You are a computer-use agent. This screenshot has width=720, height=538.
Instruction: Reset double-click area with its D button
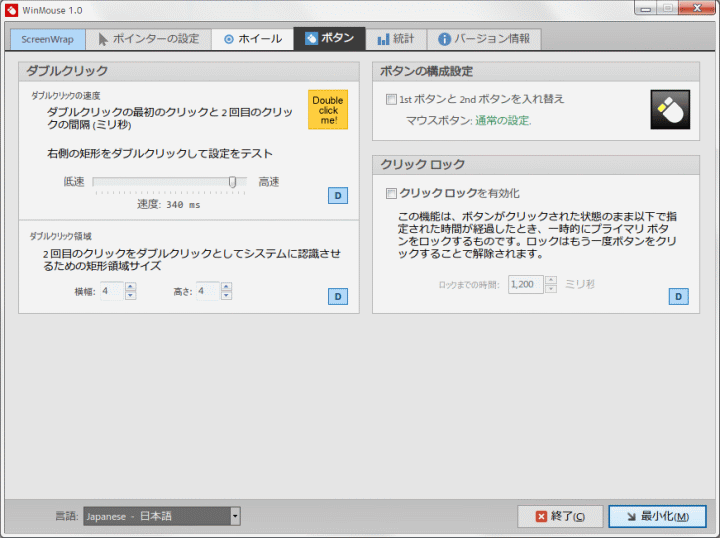pos(338,297)
